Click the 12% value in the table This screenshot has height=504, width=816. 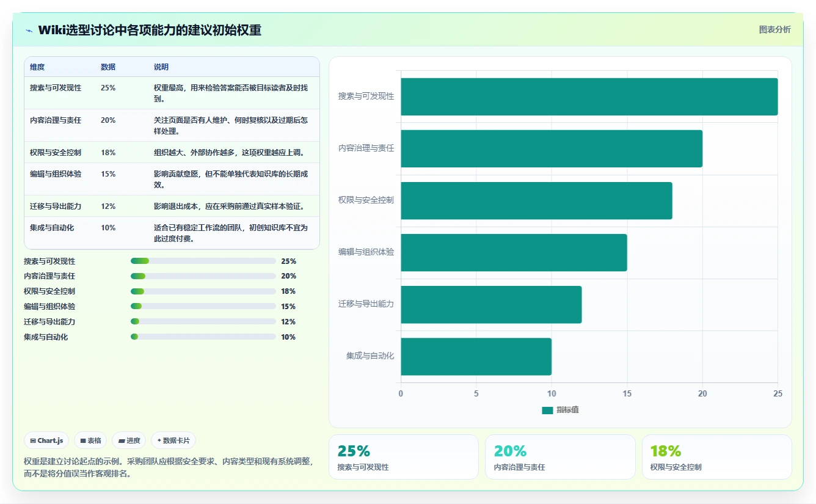(x=108, y=206)
